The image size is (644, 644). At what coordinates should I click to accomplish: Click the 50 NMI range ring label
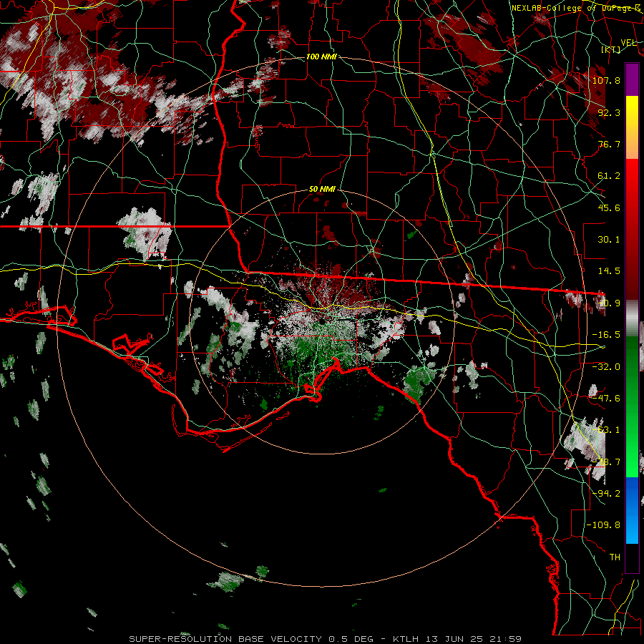point(322,189)
